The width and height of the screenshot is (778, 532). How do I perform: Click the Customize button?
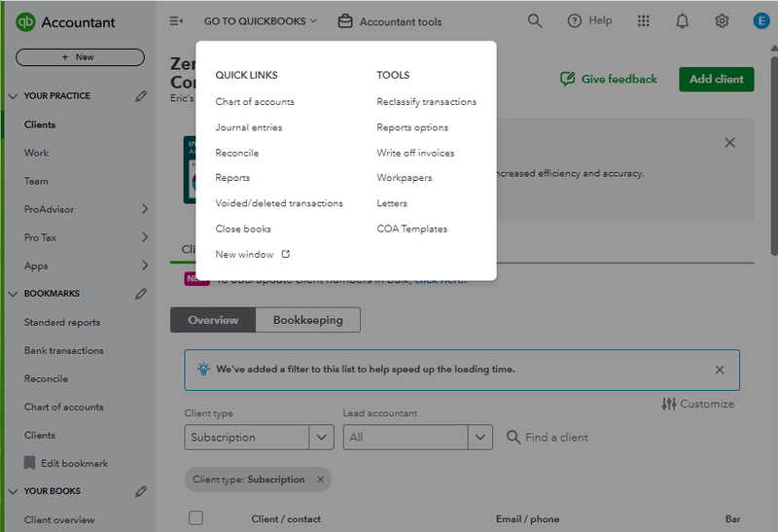[x=698, y=404]
